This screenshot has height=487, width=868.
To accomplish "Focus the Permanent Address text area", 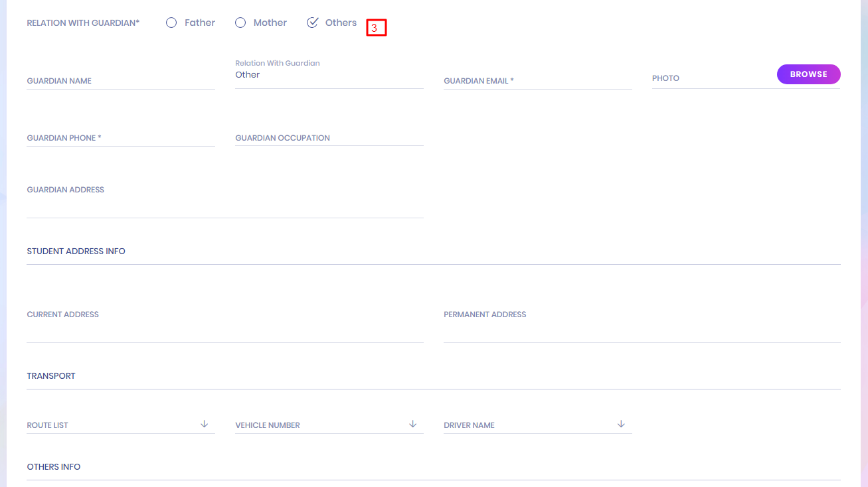I will 642,325.
